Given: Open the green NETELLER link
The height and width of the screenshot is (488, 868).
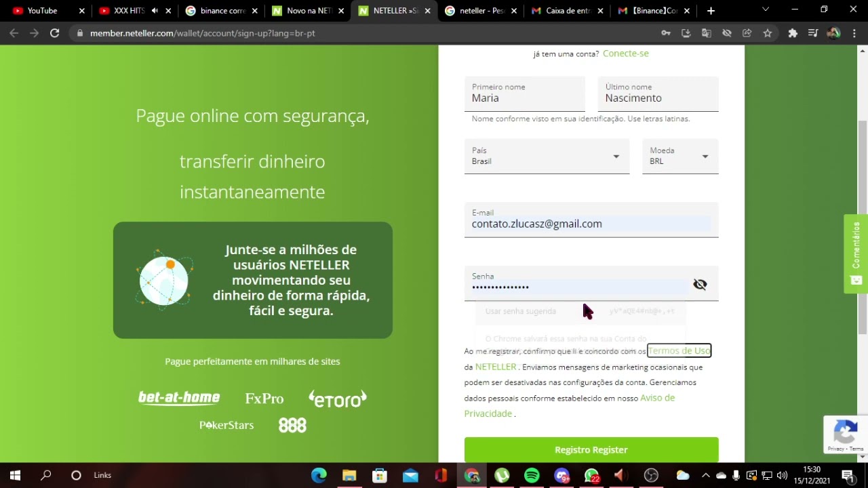Looking at the screenshot, I should pos(496,367).
